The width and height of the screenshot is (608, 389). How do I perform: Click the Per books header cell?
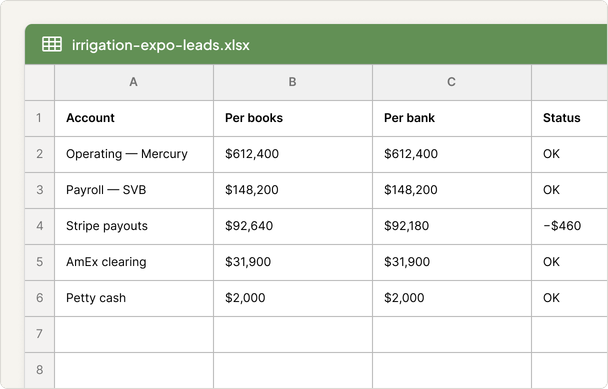[x=293, y=118]
